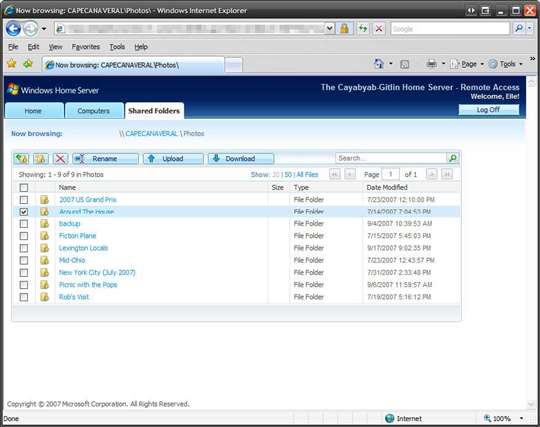This screenshot has height=427, width=540.
Task: Expand the address bar dropdown
Action: (x=330, y=29)
